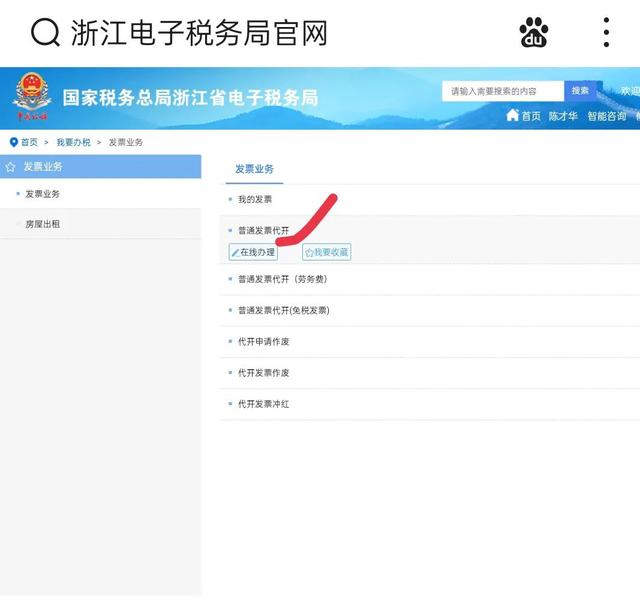
Task: Select 房屋出租 in left sidebar
Action: (x=43, y=225)
